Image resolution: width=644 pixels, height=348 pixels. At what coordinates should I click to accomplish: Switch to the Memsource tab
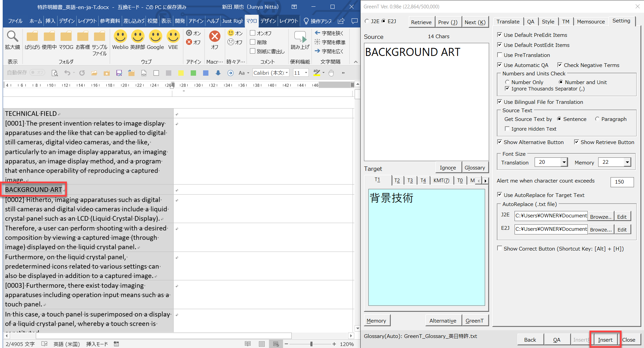coord(590,21)
